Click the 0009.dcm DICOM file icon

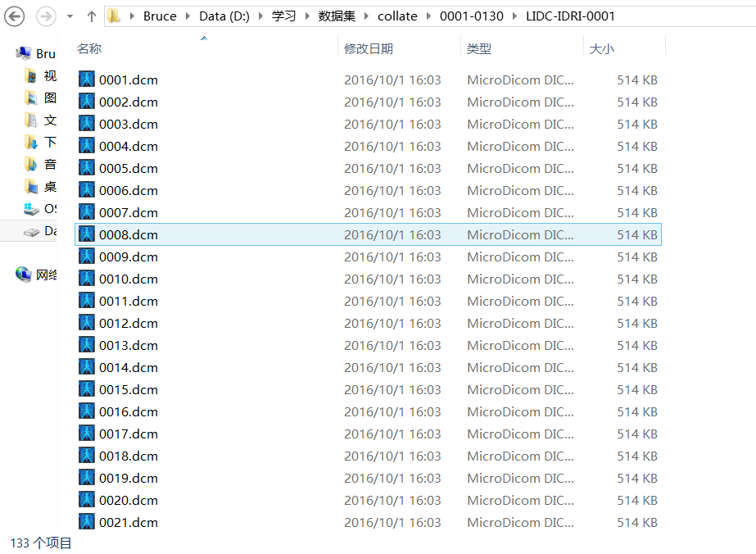click(x=87, y=257)
